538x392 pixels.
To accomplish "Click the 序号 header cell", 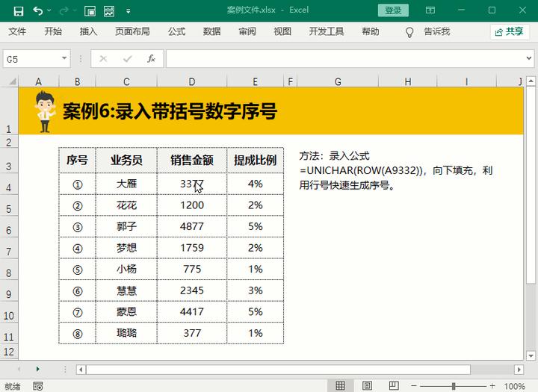I will tap(77, 161).
